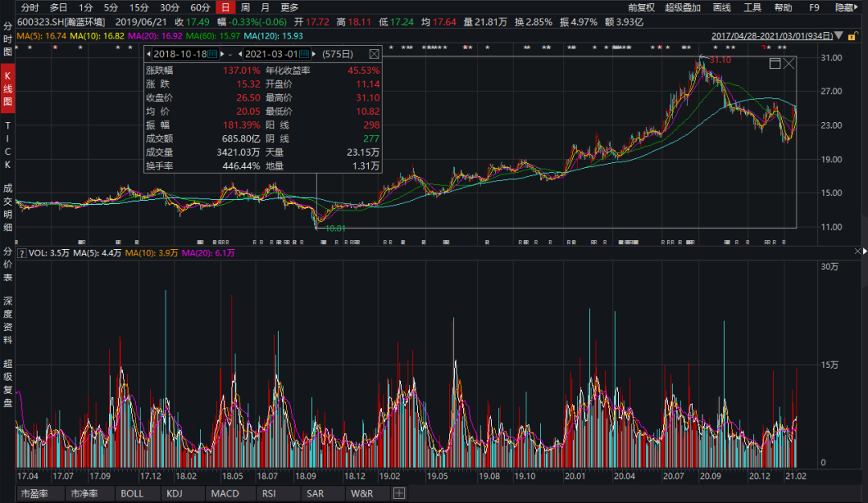Click the 年化收益率 45.53% value
This screenshot has height=503, width=868.
(364, 71)
